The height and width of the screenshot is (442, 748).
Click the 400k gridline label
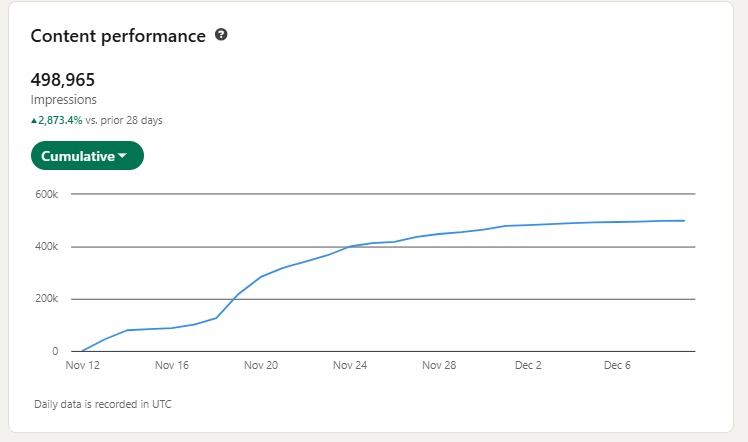coord(47,247)
